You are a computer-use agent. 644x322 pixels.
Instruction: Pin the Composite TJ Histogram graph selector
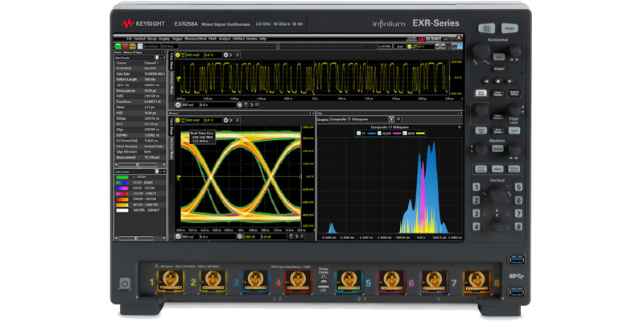398,119
